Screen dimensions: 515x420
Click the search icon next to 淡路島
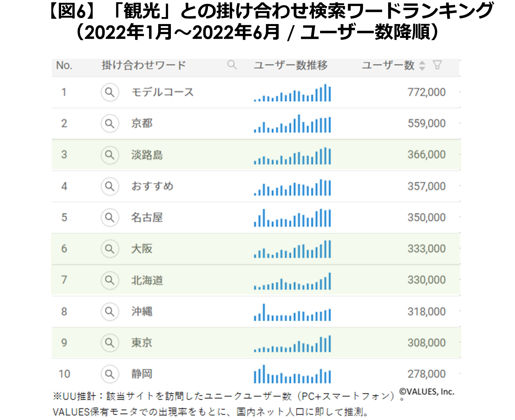tap(110, 155)
